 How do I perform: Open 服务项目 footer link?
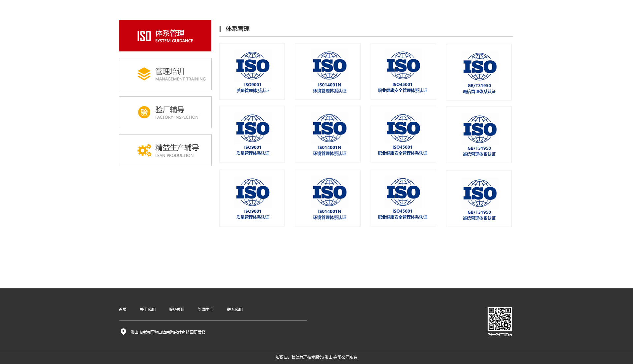point(177,310)
